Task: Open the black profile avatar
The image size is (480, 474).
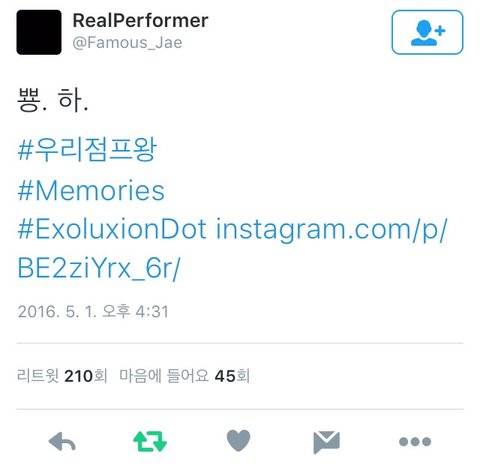Action: click(x=39, y=32)
